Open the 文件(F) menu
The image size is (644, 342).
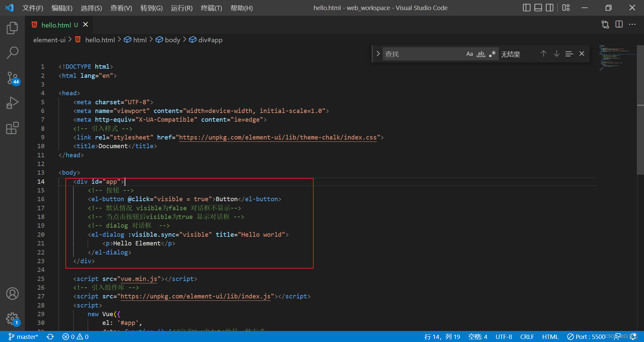click(x=33, y=8)
